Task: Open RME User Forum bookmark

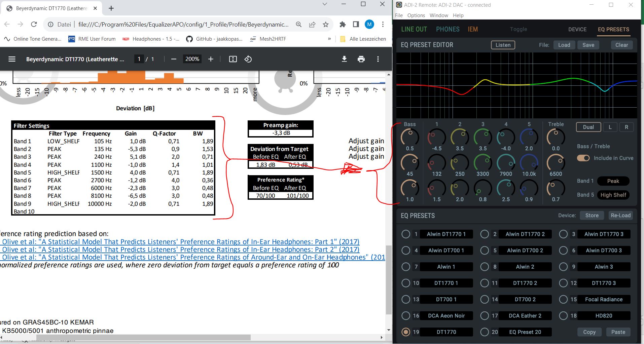Action: (x=92, y=39)
